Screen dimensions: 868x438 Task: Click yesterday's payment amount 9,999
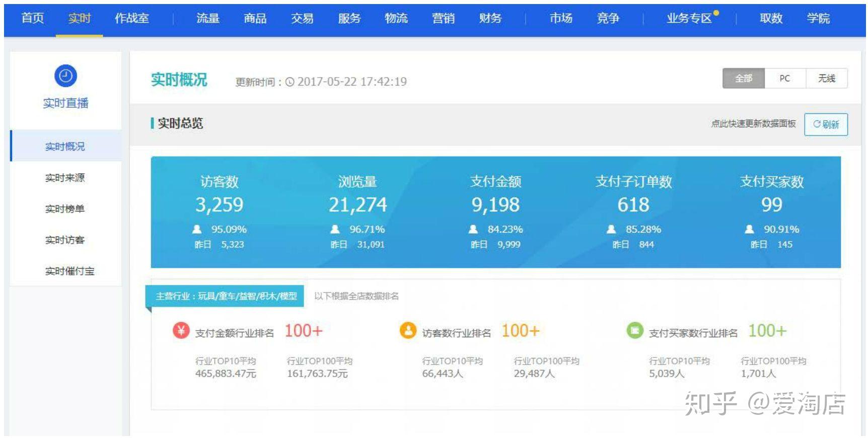click(x=509, y=245)
